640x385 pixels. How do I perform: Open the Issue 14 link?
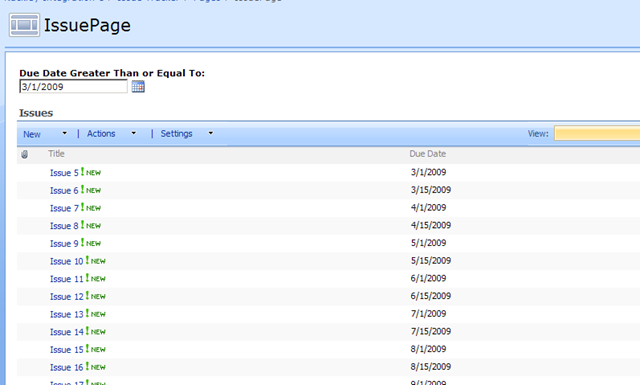[x=67, y=332]
